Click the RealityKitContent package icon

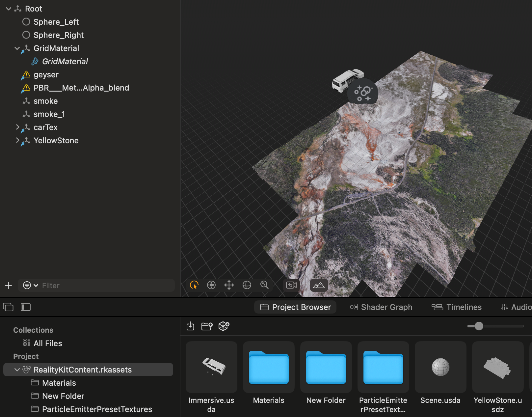26,370
